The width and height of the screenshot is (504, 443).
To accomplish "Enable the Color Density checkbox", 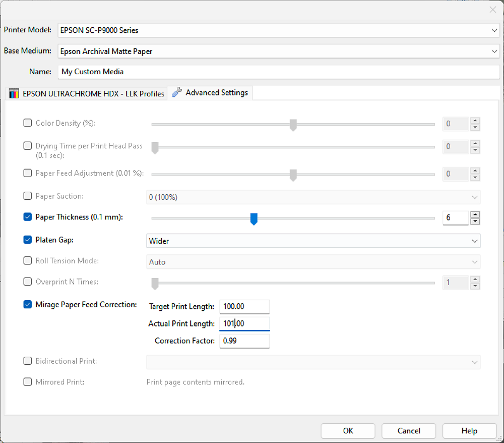I will click(28, 123).
